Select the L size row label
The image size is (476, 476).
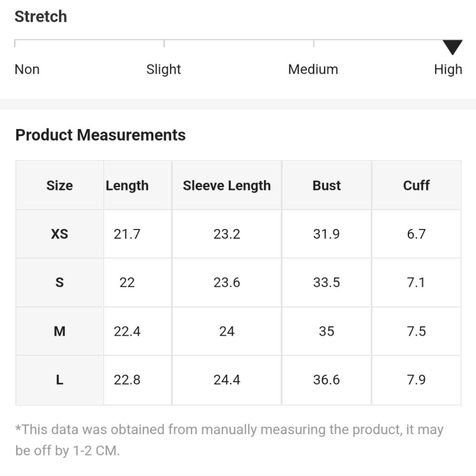pos(60,380)
